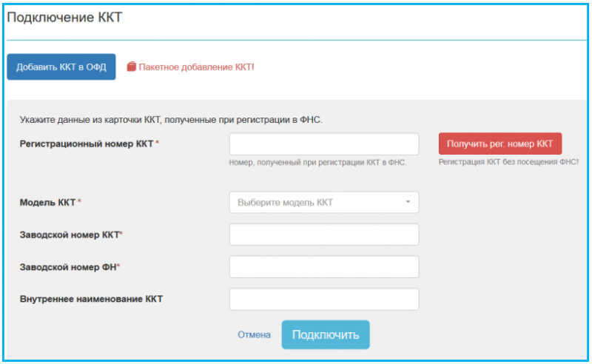Click the Отмена link
The height and width of the screenshot is (364, 592).
coord(254,334)
